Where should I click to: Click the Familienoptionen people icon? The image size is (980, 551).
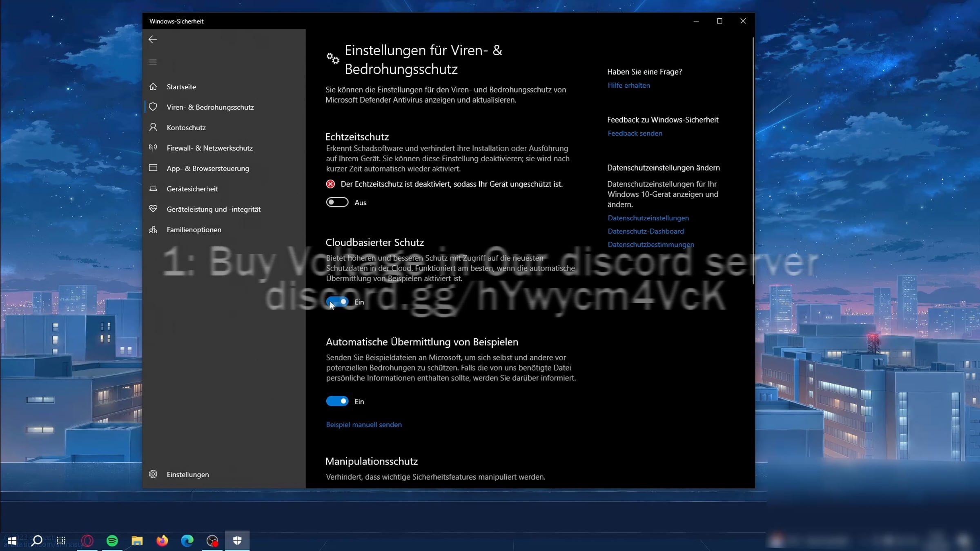pyautogui.click(x=153, y=229)
